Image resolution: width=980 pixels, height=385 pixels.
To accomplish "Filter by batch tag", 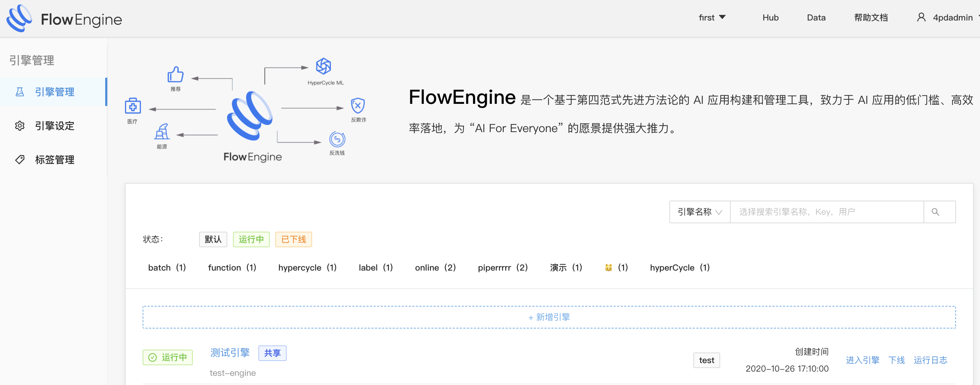I will click(167, 268).
